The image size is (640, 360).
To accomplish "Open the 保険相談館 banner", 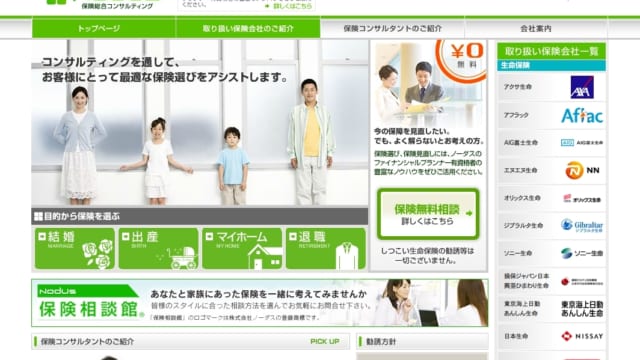I will point(260,303).
